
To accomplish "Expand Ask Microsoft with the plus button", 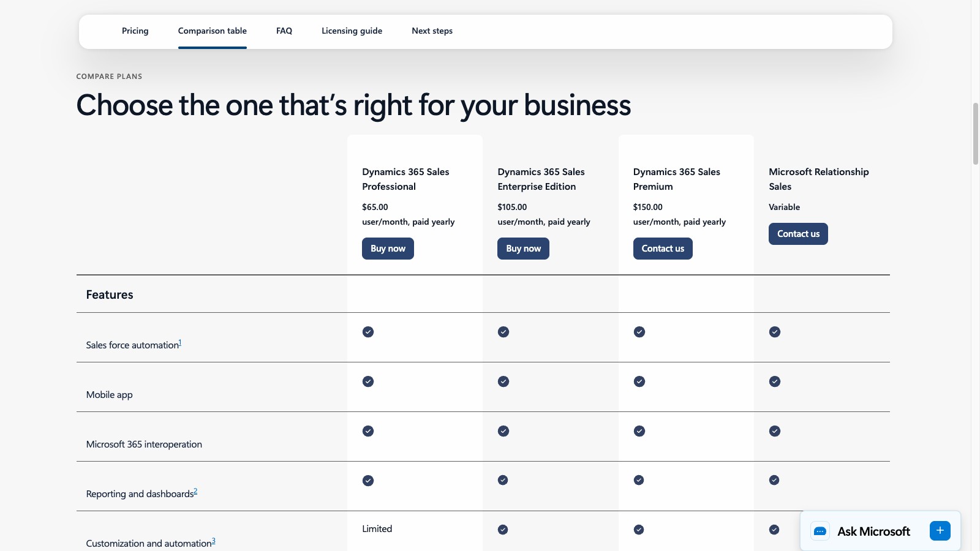I will 940,531.
